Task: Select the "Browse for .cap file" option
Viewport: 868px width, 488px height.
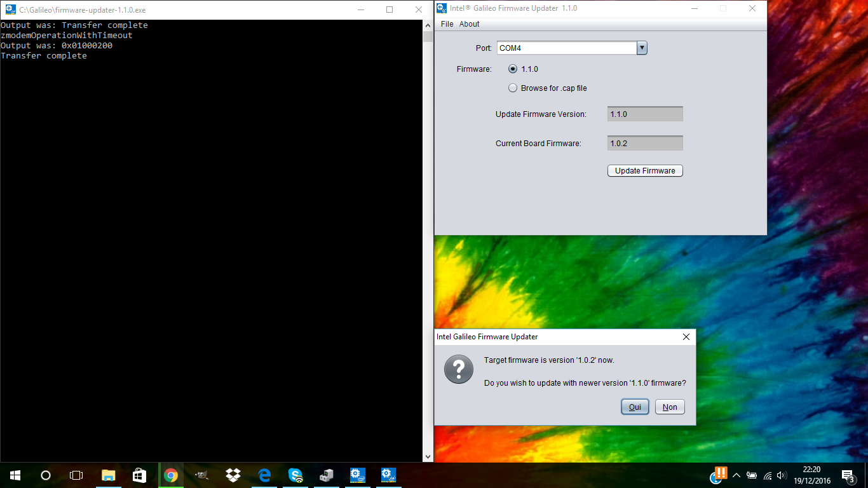Action: point(513,88)
